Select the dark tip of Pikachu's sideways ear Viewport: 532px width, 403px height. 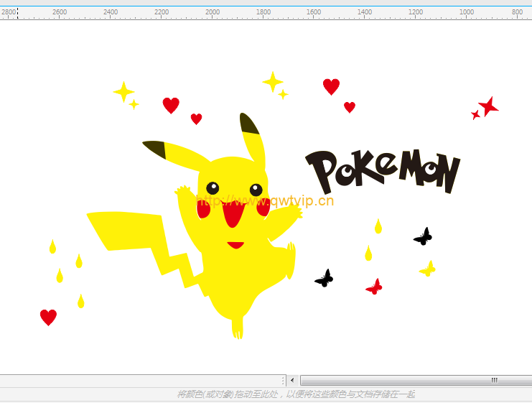[x=155, y=149]
